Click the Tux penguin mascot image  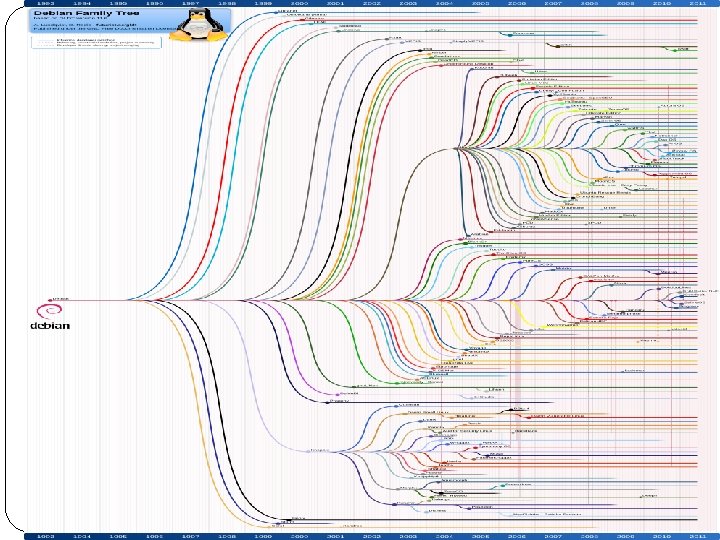click(x=198, y=25)
